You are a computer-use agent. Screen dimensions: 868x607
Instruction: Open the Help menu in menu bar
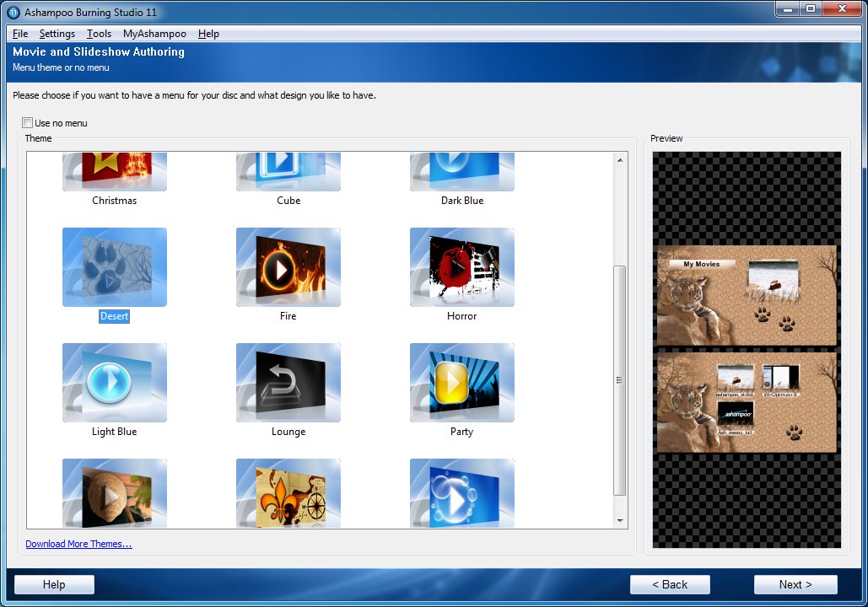coord(208,34)
